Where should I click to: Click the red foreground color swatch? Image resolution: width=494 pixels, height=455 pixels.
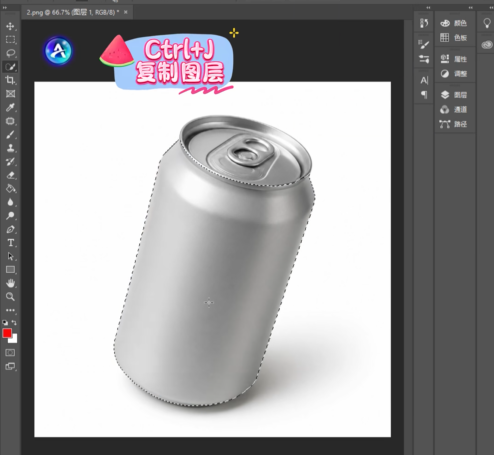point(7,333)
